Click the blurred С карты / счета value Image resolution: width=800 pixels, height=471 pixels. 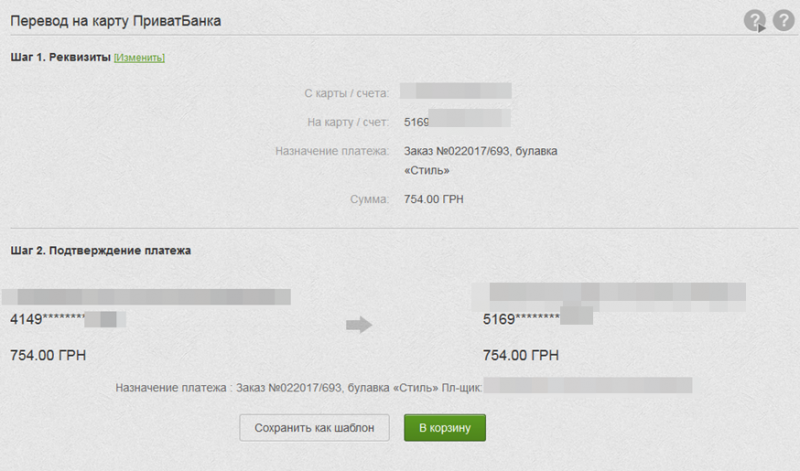pos(455,92)
